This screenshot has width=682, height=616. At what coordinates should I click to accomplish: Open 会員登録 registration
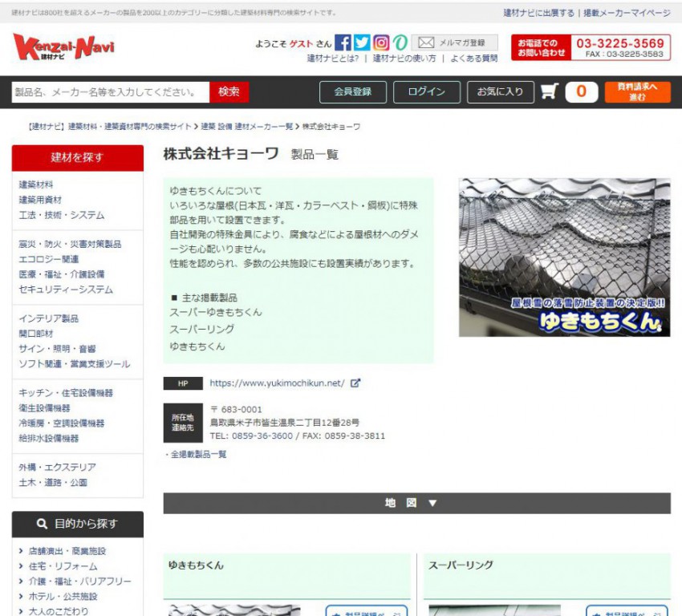coord(353,91)
